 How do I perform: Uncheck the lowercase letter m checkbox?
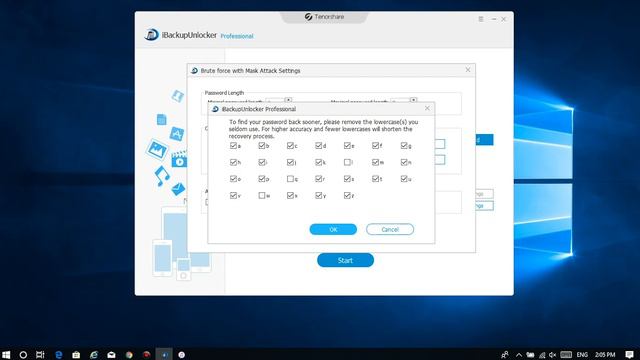[376, 162]
